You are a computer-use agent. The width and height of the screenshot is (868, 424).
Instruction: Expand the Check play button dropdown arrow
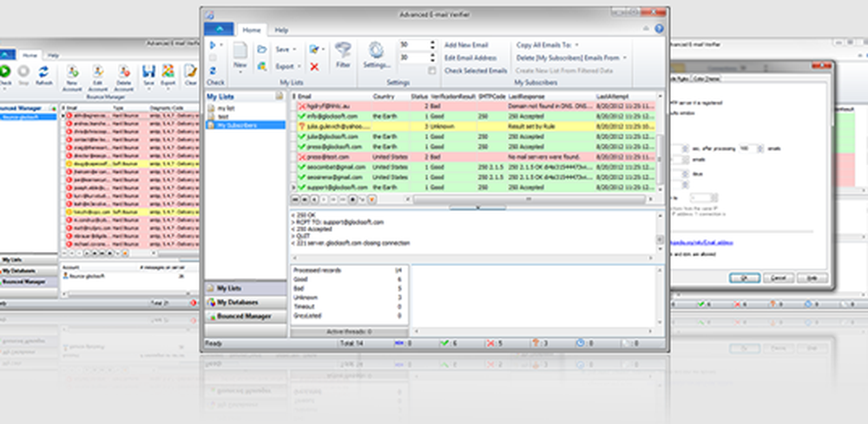tap(221, 45)
